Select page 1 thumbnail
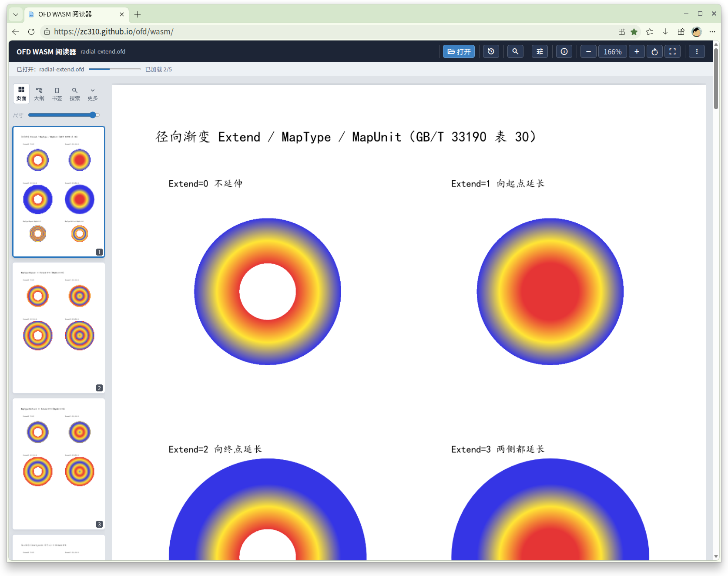Viewport: 728px width, 576px height. coord(59,192)
